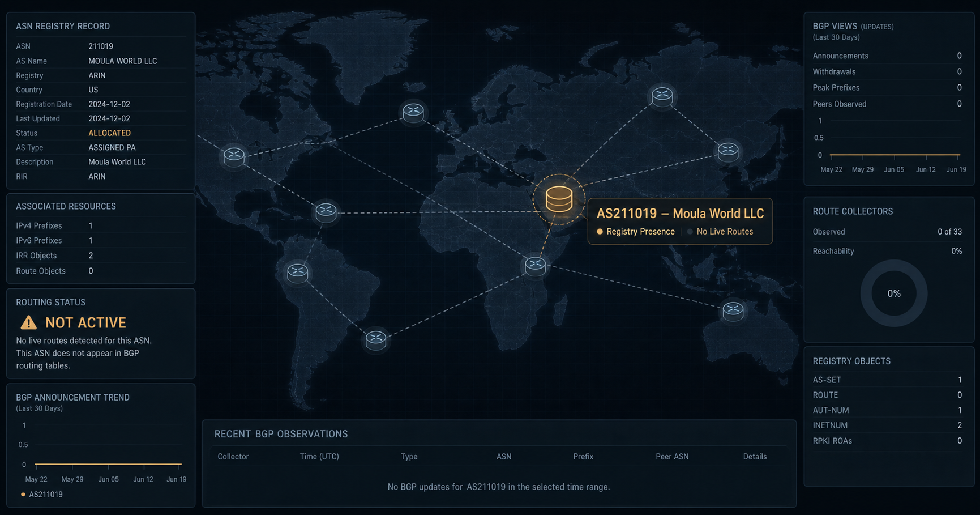Click the Registry Presence legend dot
The width and height of the screenshot is (980, 515).
(x=600, y=232)
